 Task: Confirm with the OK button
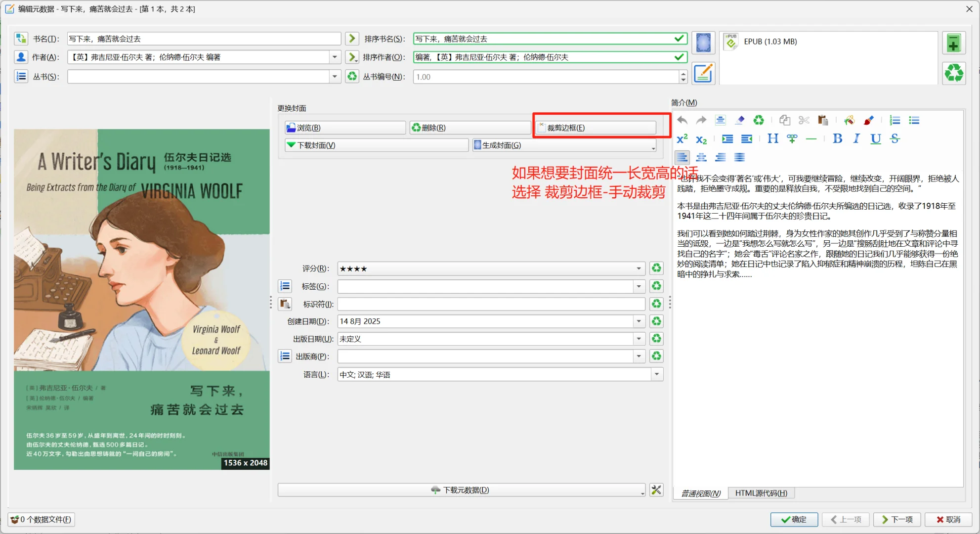794,519
